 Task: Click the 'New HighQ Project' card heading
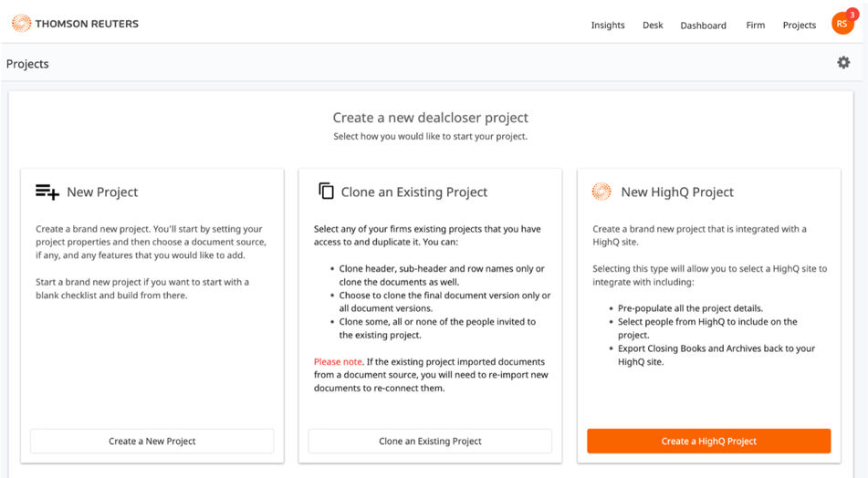pyautogui.click(x=677, y=192)
